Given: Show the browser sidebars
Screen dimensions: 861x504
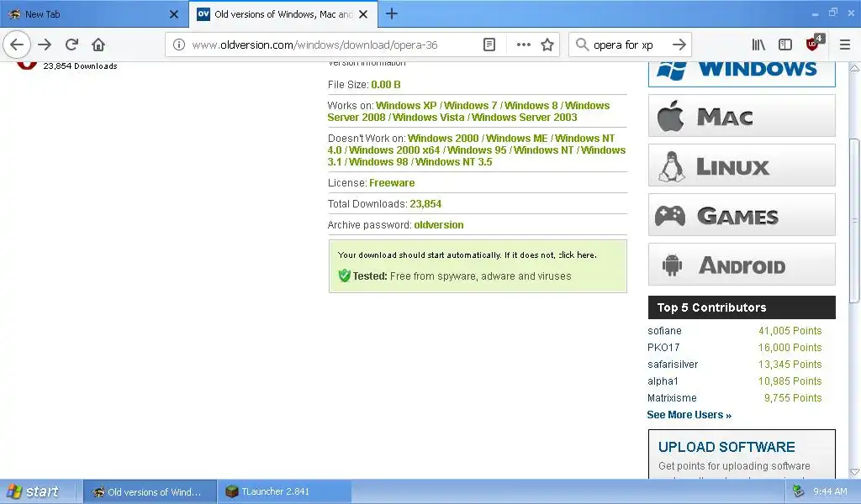Looking at the screenshot, I should 785,45.
